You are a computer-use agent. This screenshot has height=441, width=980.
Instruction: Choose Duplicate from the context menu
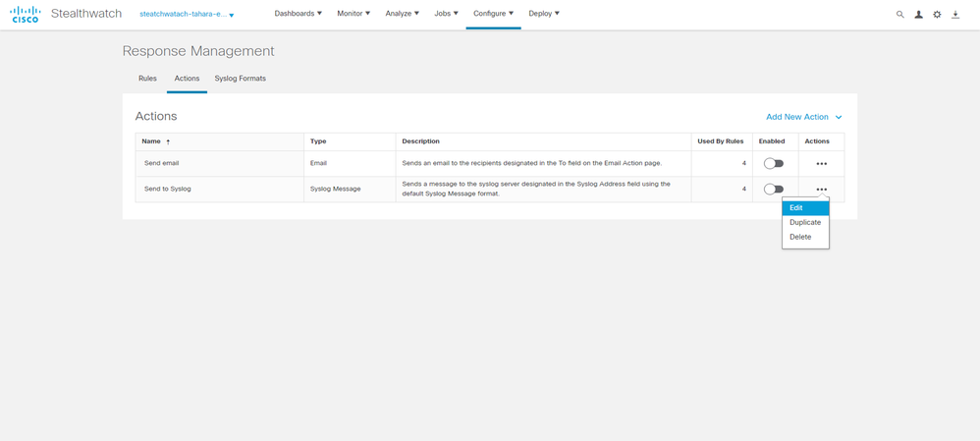point(805,222)
